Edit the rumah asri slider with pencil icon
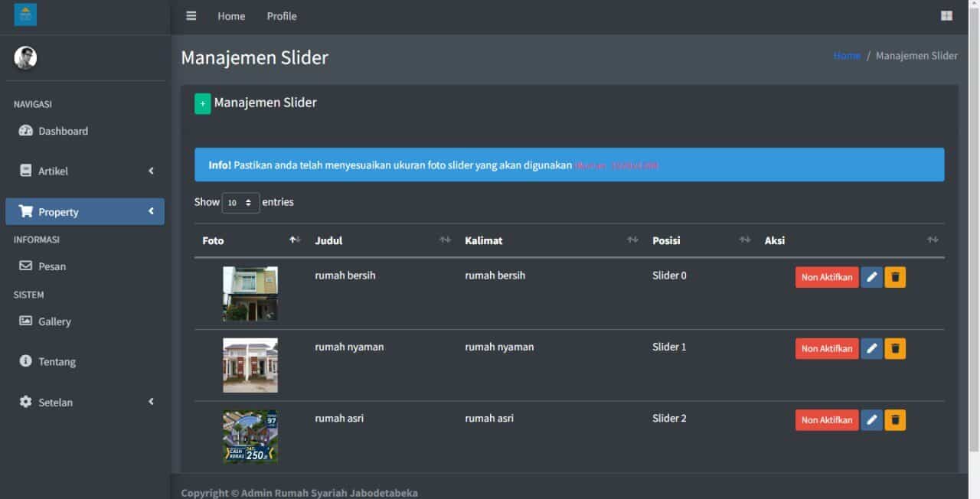This screenshot has width=980, height=499. (871, 420)
